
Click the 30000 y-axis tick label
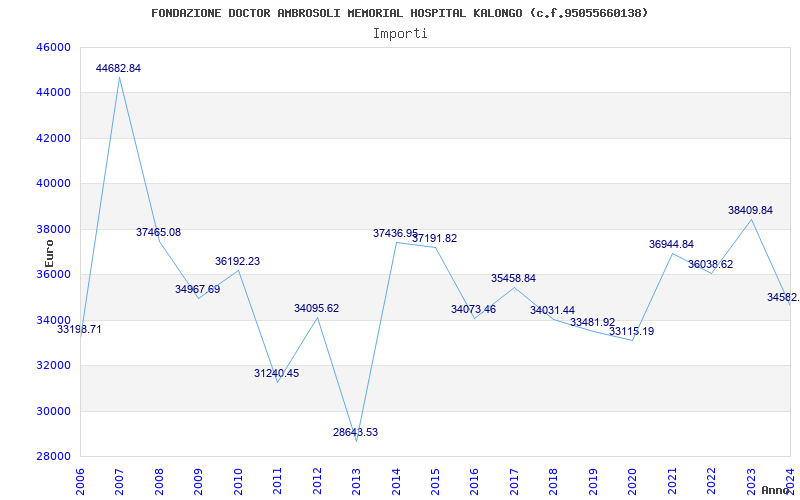pos(53,412)
